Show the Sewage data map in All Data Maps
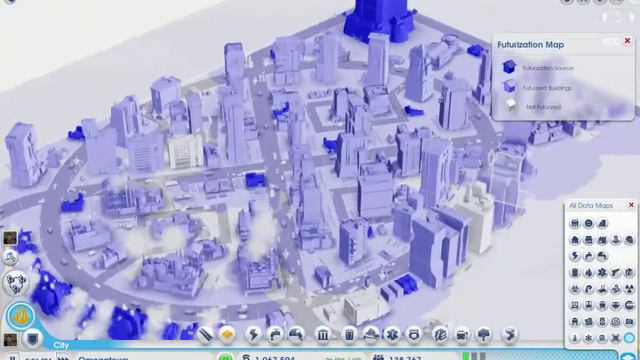This screenshot has width=640, height=360. (x=602, y=256)
